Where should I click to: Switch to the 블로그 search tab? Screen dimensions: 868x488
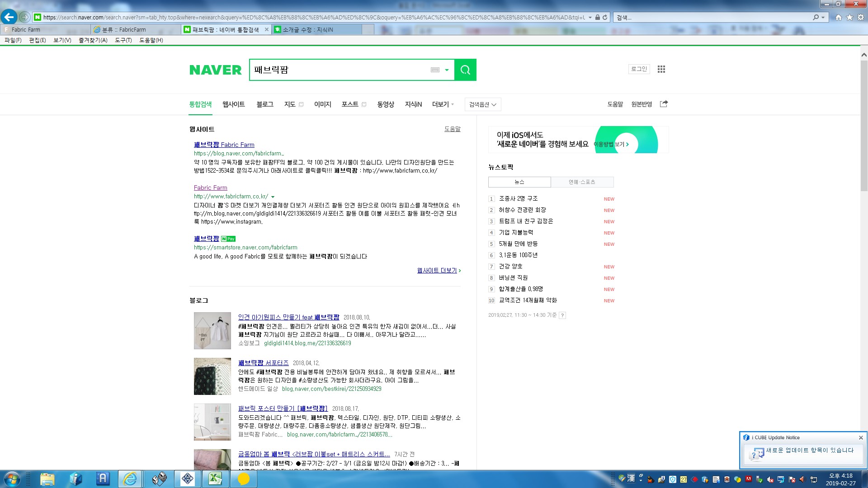[265, 104]
